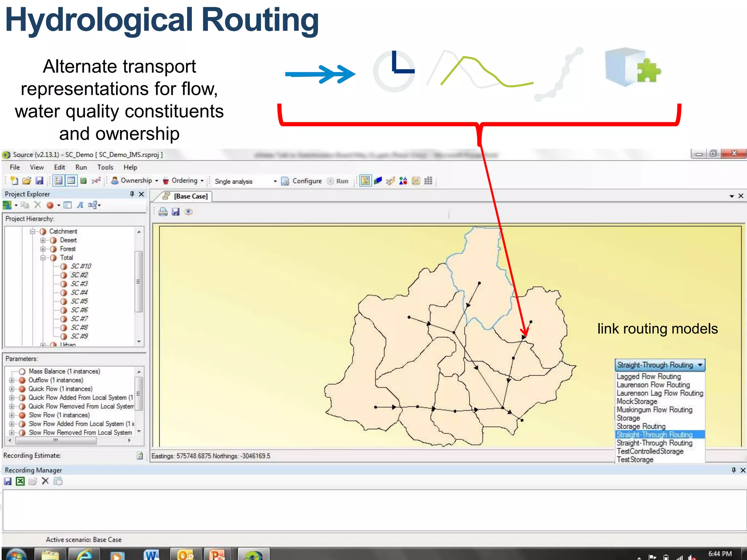Open PowerPoint from the taskbar

[218, 554]
